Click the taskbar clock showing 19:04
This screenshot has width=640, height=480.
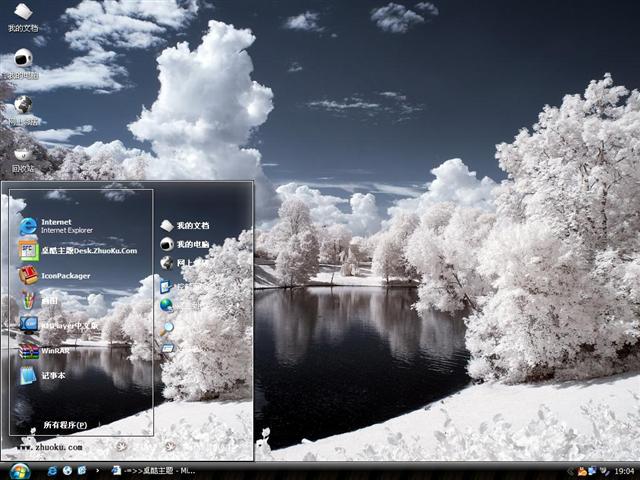[x=624, y=470]
